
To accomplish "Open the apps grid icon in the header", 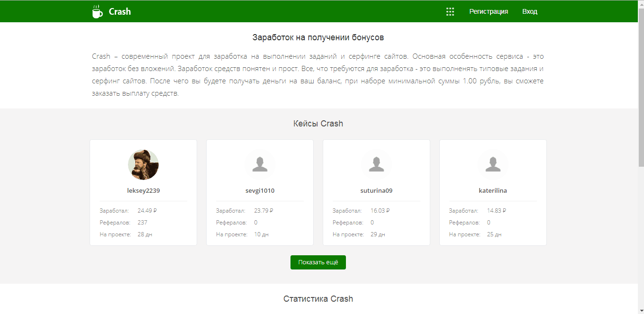I will pos(449,11).
